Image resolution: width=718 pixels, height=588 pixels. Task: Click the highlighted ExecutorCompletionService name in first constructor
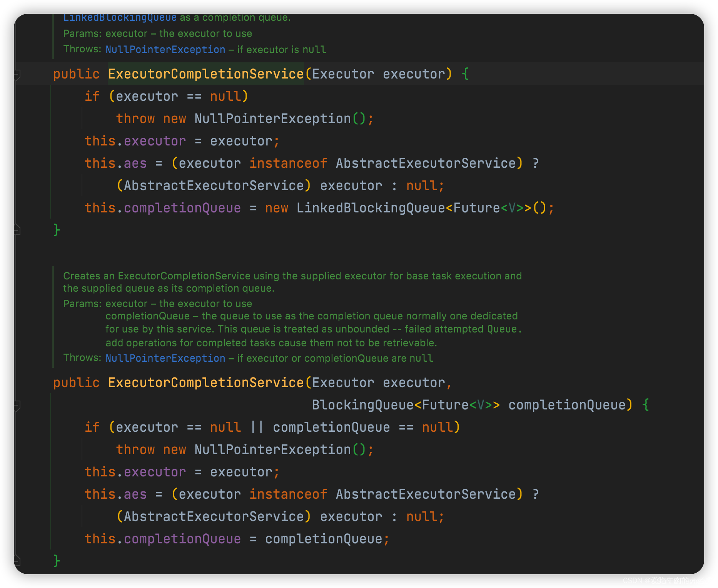[x=206, y=74]
